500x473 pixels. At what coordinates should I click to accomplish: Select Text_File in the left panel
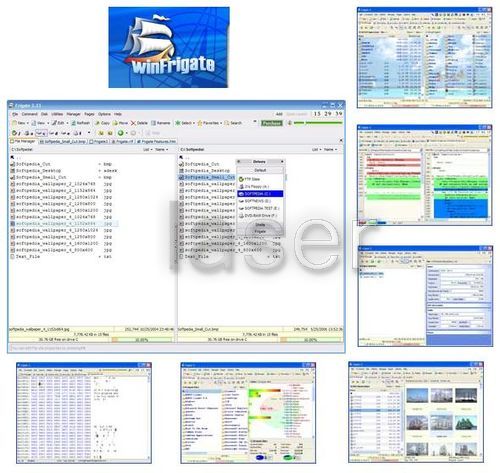point(28,257)
